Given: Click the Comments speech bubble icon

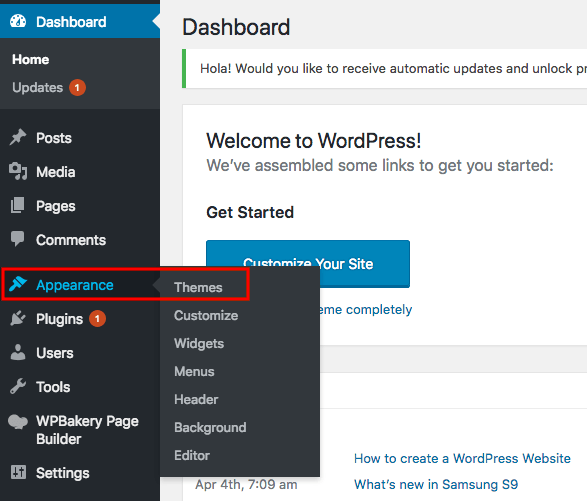Looking at the screenshot, I should click(x=18, y=239).
